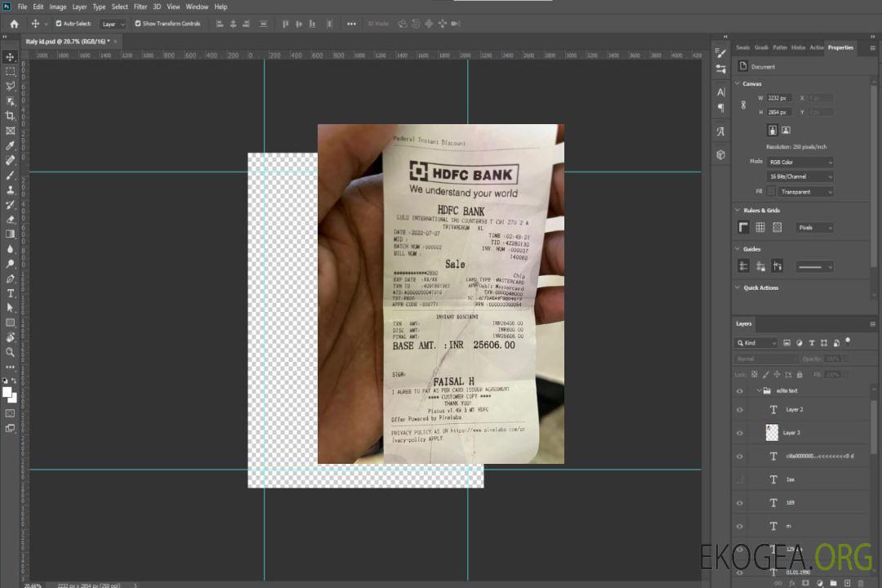Set canvas to landscape orientation
This screenshot has width=882, height=588.
click(x=786, y=130)
